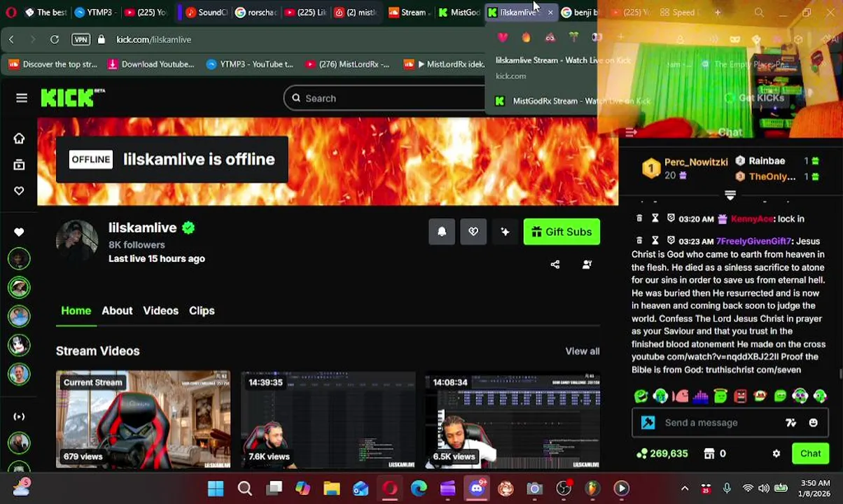Ban 7FreelyGivenGift7 with shield icon
This screenshot has width=843, height=504.
coord(671,241)
